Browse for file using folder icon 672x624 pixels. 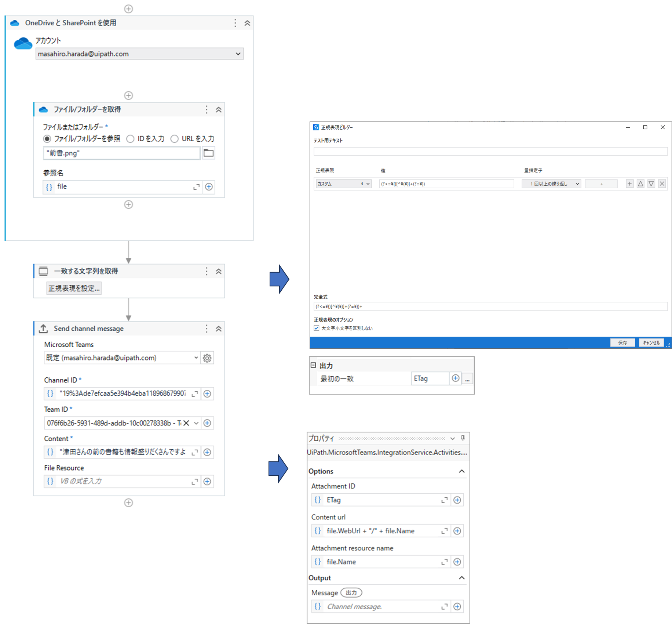tap(208, 153)
